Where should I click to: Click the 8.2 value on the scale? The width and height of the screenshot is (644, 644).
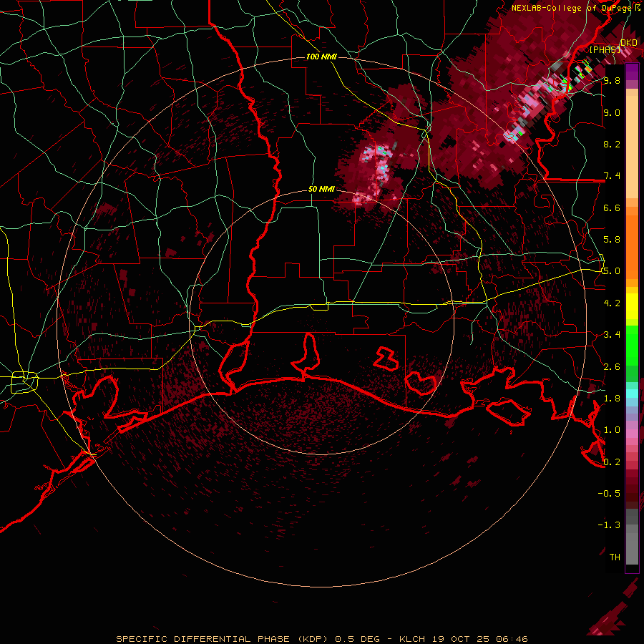[612, 144]
